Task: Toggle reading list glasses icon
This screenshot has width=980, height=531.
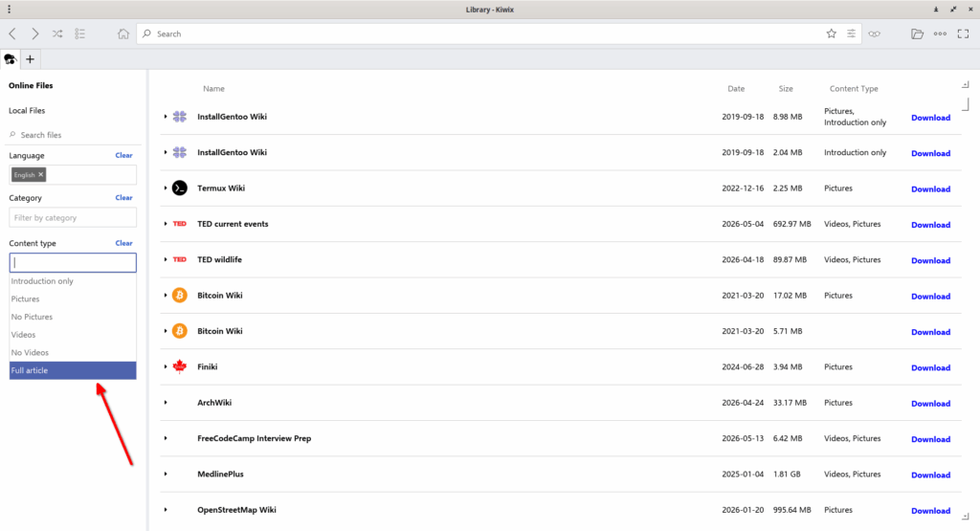Action: 875,33
